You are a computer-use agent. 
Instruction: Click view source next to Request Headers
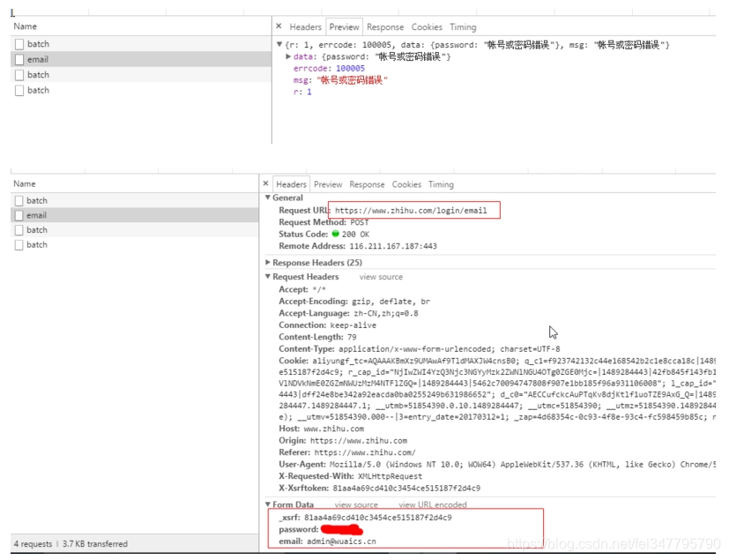tap(381, 277)
